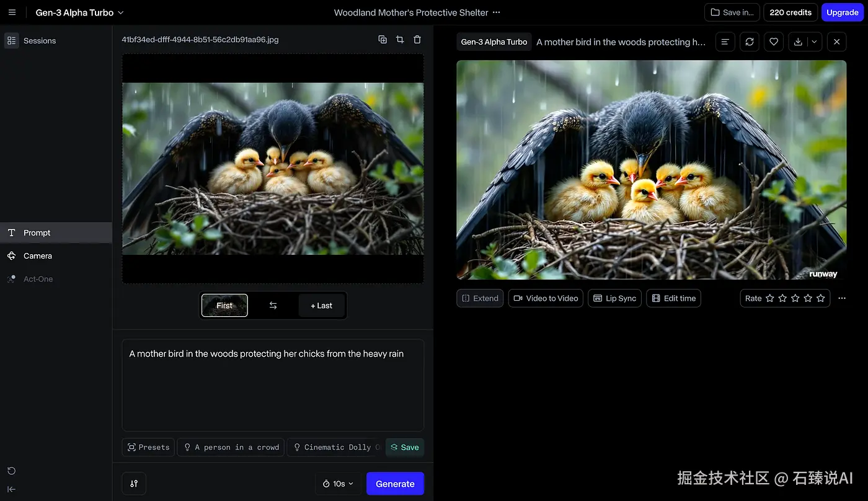Open the Gen-3 Alpha Turbo model dropdown
Viewport: 868px width, 501px height.
tap(79, 12)
